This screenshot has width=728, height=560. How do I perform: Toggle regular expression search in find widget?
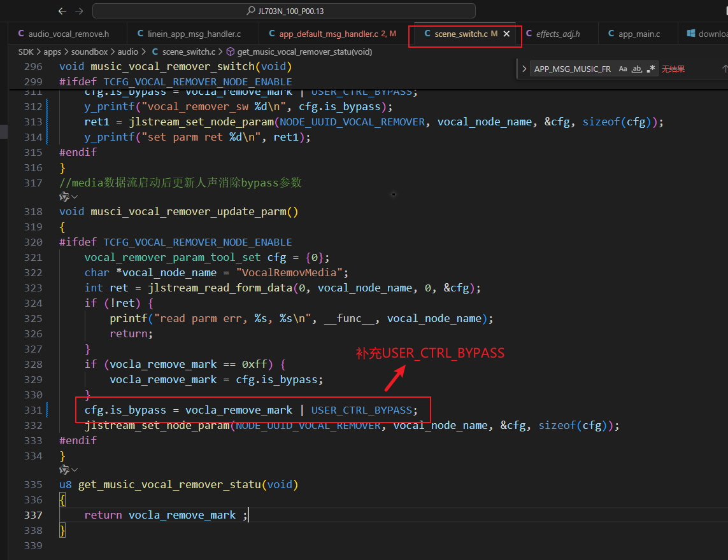point(651,69)
